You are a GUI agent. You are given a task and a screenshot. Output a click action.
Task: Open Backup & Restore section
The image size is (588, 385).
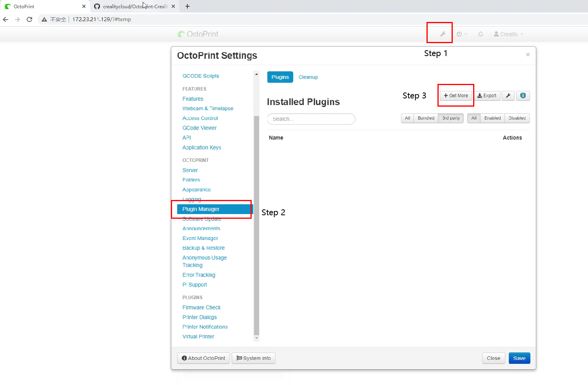pos(203,248)
